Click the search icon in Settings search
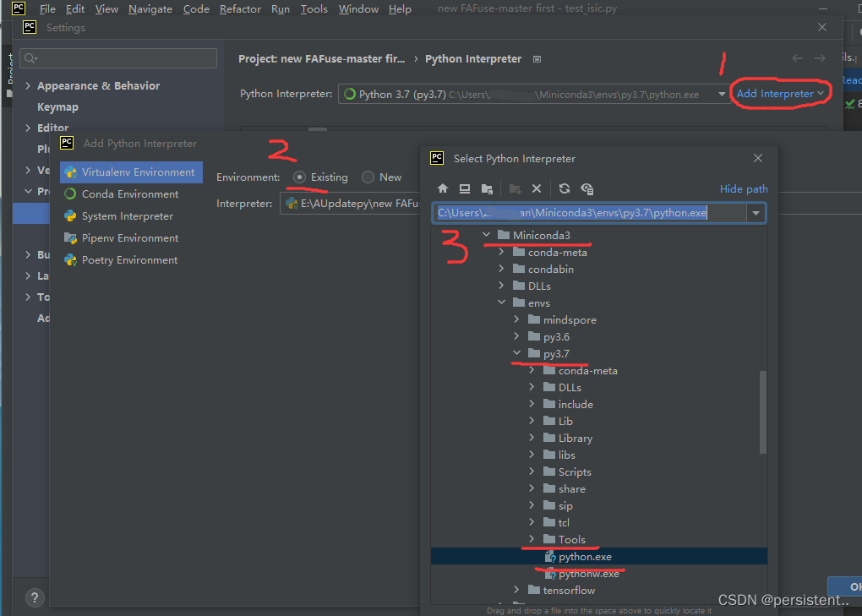This screenshot has height=616, width=862. 30,58
